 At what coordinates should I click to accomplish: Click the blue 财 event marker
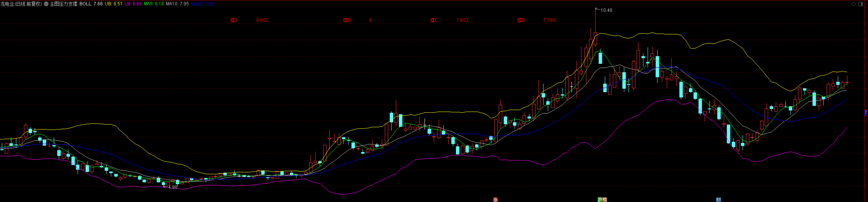(718, 200)
